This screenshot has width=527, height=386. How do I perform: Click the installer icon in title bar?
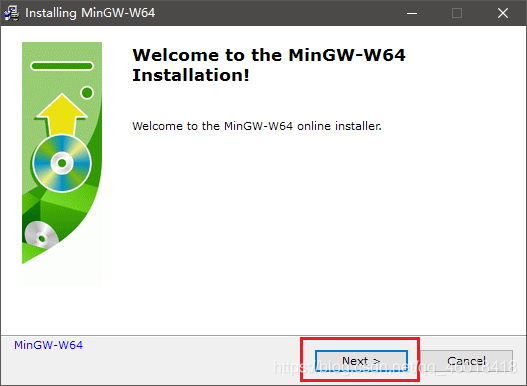click(x=11, y=13)
